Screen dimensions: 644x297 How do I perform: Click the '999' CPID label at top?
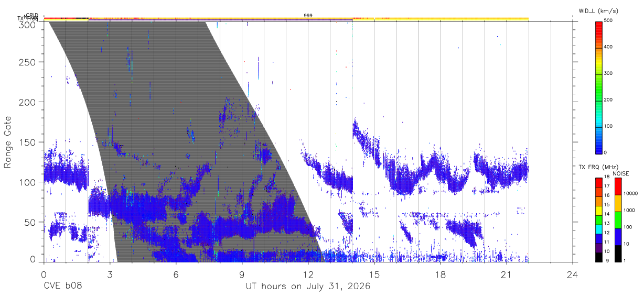[308, 16]
